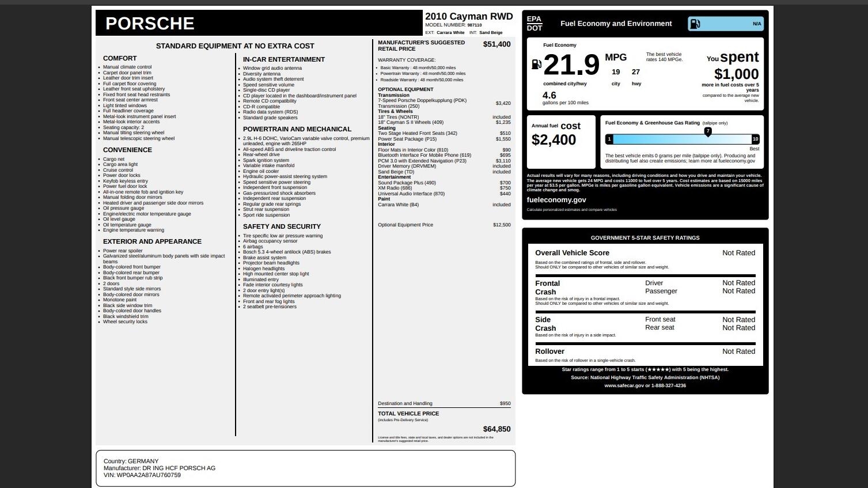The image size is (868, 488).
Task: Click the Overall Vehicle Score rating row
Action: pyautogui.click(x=645, y=253)
